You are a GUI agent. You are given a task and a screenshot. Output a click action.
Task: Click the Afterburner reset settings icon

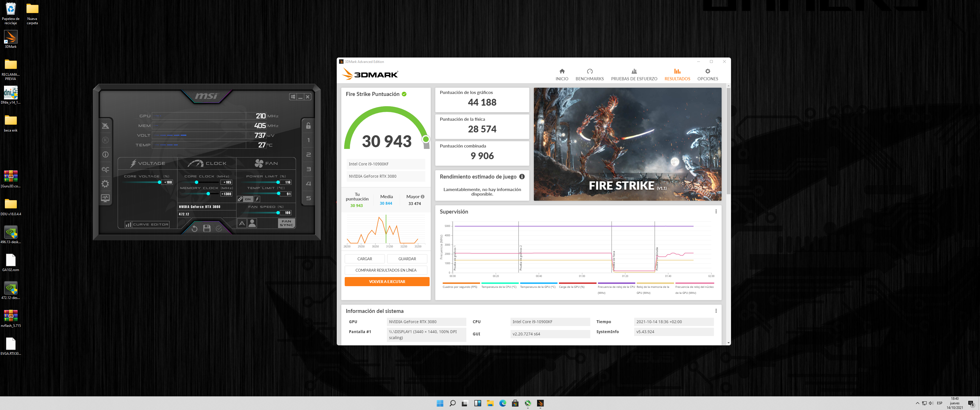pos(194,228)
